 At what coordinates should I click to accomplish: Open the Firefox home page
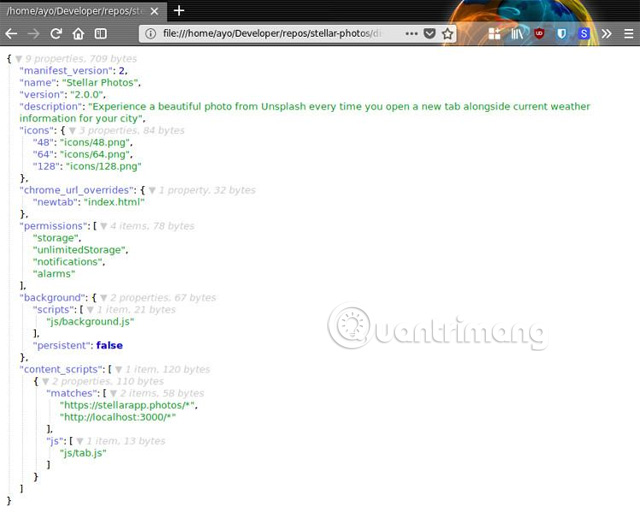pyautogui.click(x=78, y=33)
